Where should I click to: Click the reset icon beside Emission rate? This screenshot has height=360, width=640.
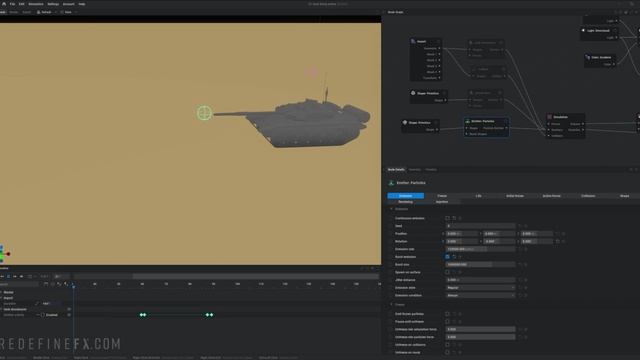coord(520,249)
